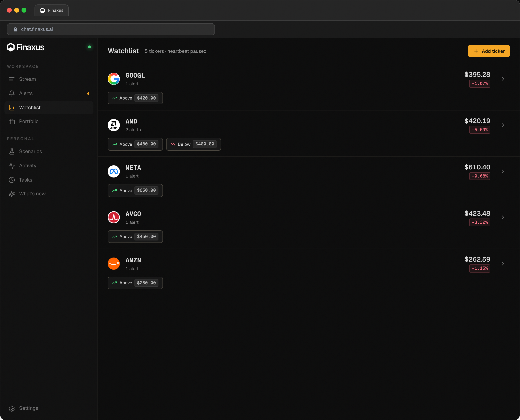
Task: Click the AVGO ticker name
Action: point(133,214)
